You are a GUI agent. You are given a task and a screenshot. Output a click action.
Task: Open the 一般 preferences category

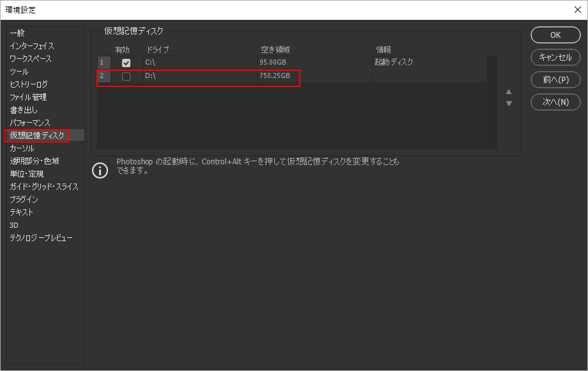[17, 33]
